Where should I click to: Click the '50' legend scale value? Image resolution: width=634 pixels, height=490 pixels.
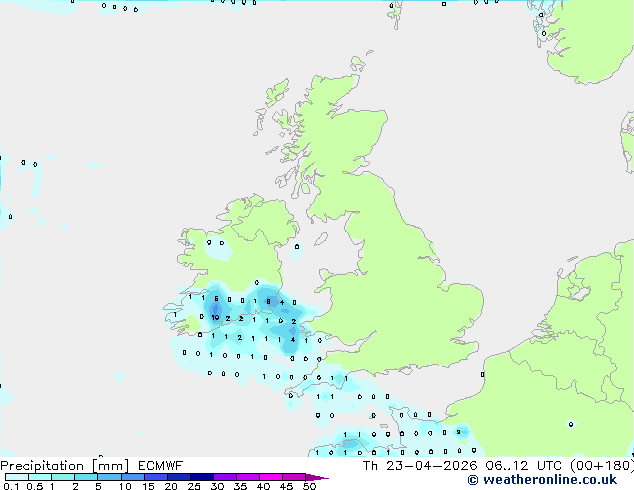pyautogui.click(x=309, y=486)
